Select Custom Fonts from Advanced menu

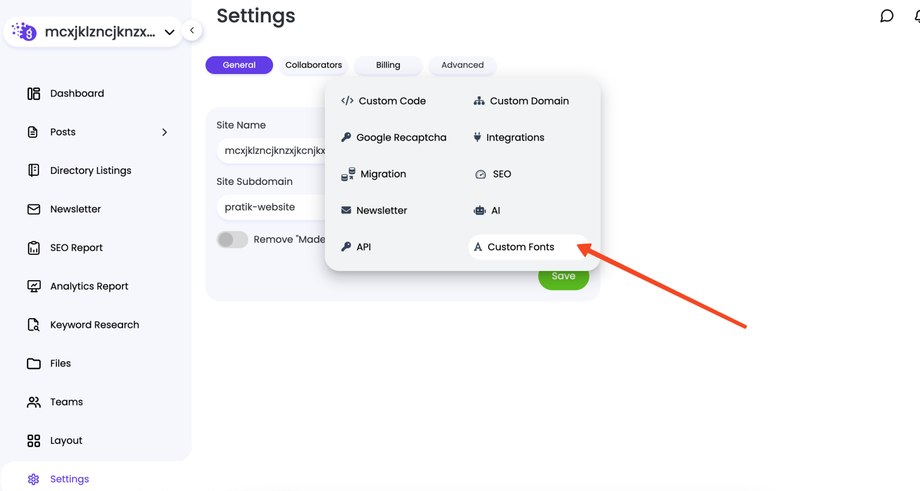tap(520, 247)
